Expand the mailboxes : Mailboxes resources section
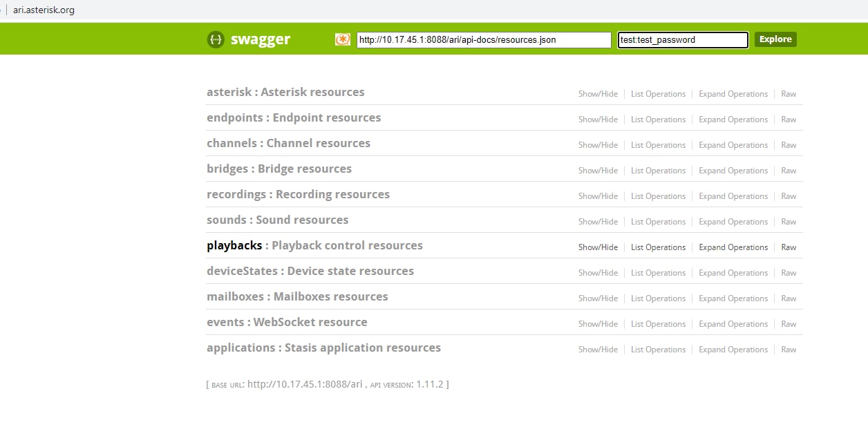868x447 pixels. [297, 296]
